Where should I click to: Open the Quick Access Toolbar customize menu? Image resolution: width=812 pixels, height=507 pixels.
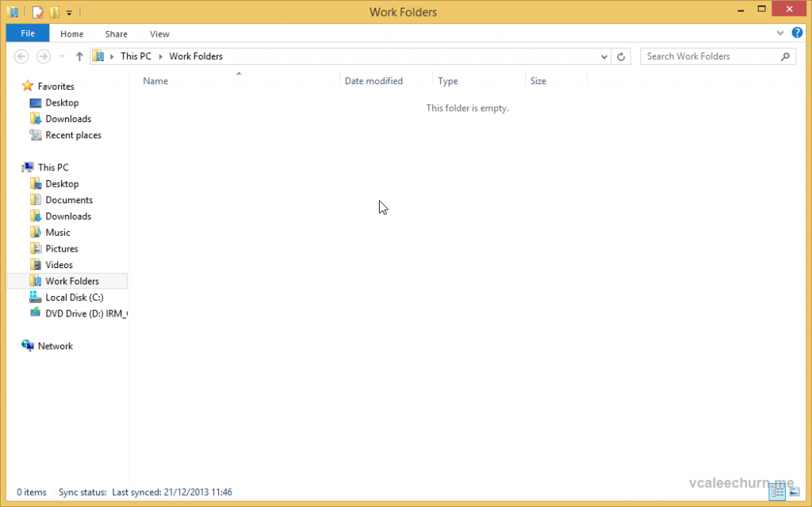coord(69,11)
